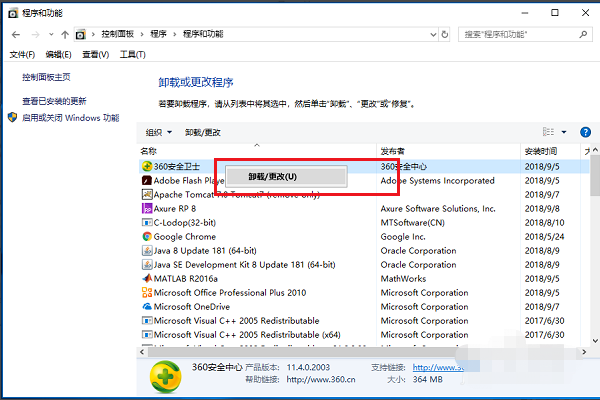Click 控制面板 in the breadcrumb
Viewport: 600px width, 400px height.
(118, 34)
